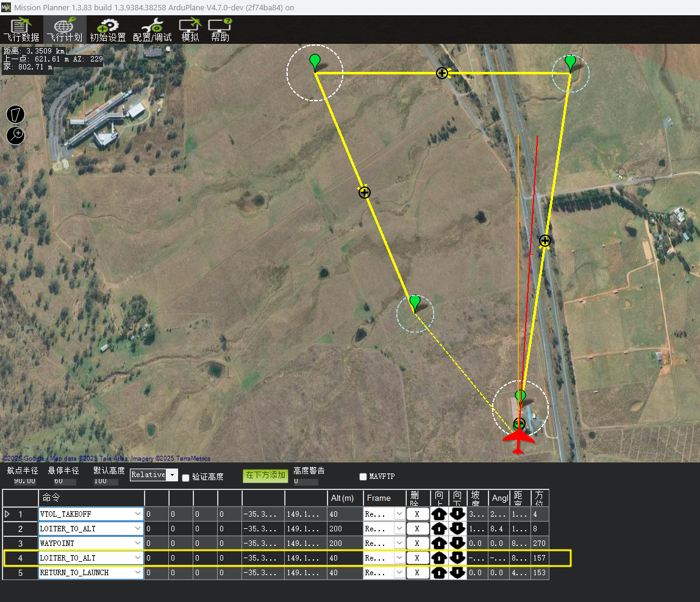Open 初始设置 initial setup

pos(107,30)
